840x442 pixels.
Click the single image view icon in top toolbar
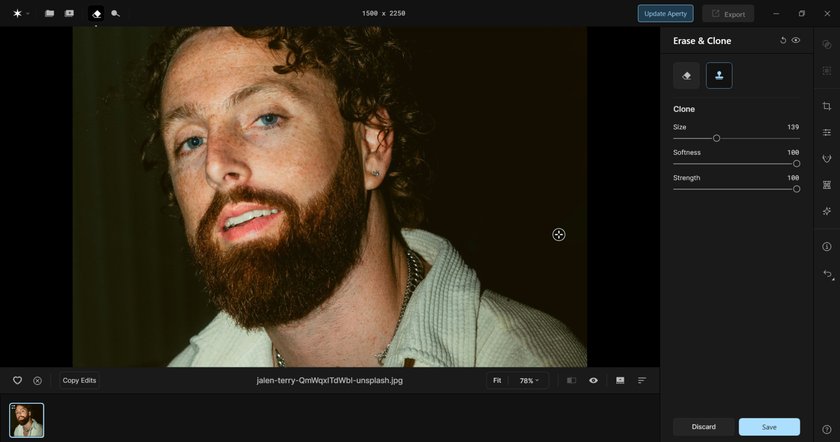point(69,13)
